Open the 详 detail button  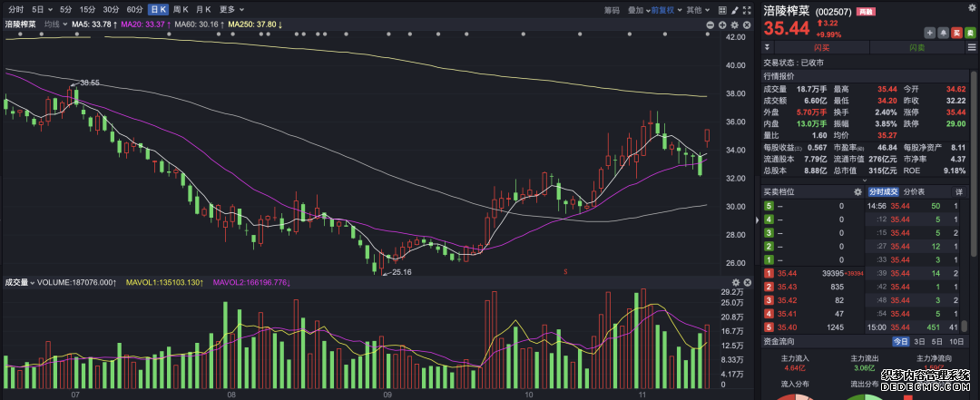(959, 192)
